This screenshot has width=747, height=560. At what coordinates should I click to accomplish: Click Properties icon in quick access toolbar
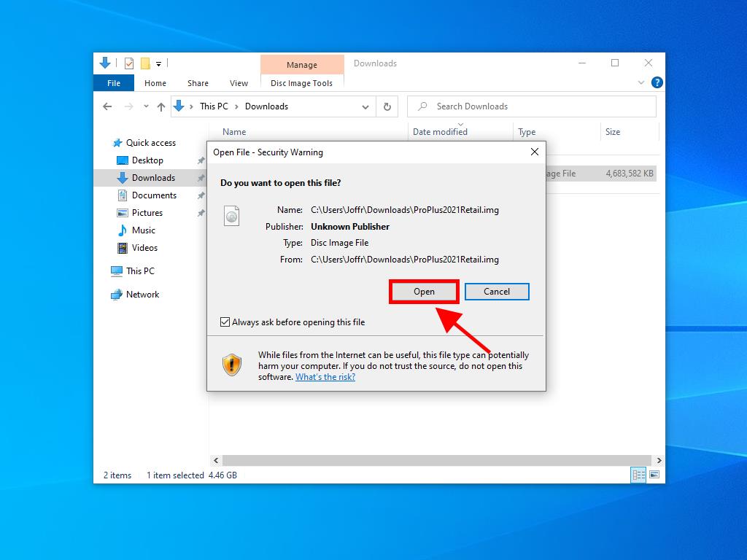129,63
